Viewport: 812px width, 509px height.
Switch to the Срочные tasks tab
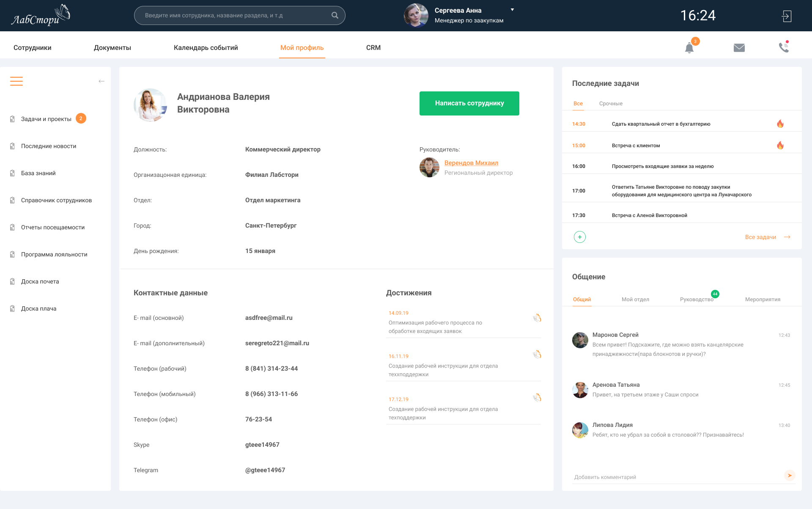(611, 103)
